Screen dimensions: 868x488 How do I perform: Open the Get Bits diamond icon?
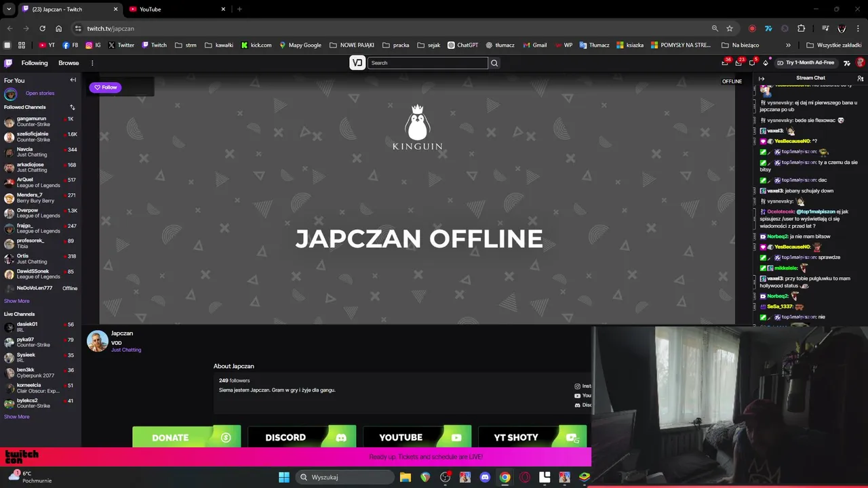point(766,63)
